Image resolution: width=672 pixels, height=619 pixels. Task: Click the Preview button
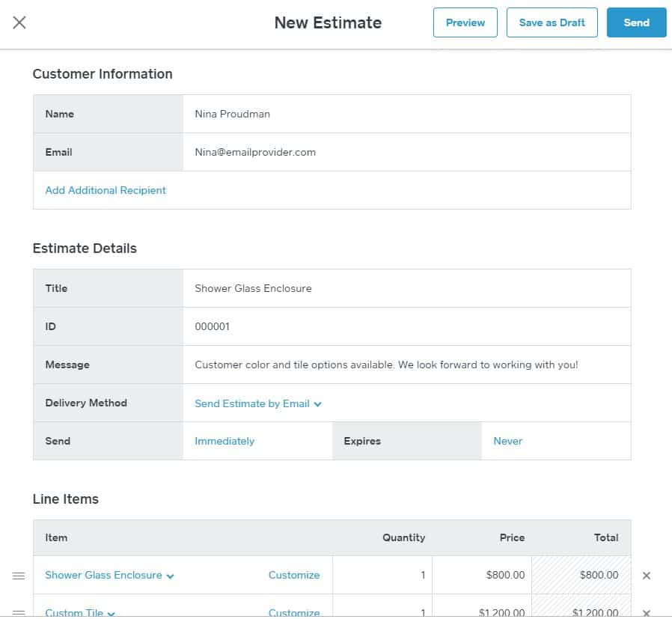[465, 22]
